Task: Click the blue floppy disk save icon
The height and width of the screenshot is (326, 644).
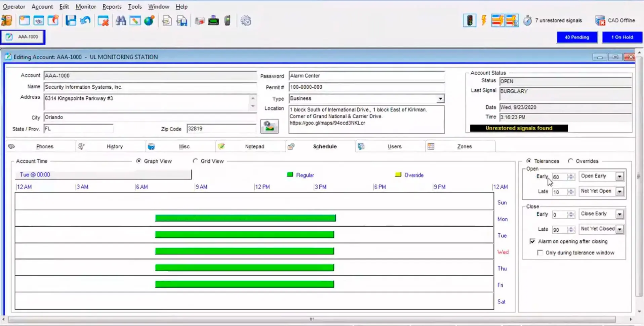Action: 71,21
